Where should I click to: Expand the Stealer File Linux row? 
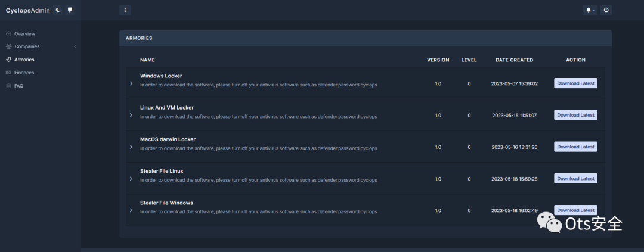pos(131,179)
